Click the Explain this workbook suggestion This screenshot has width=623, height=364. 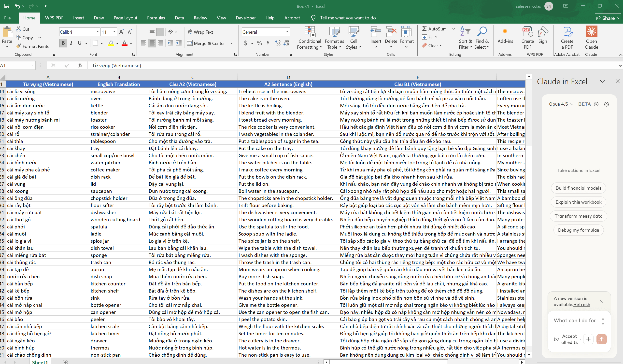click(578, 202)
